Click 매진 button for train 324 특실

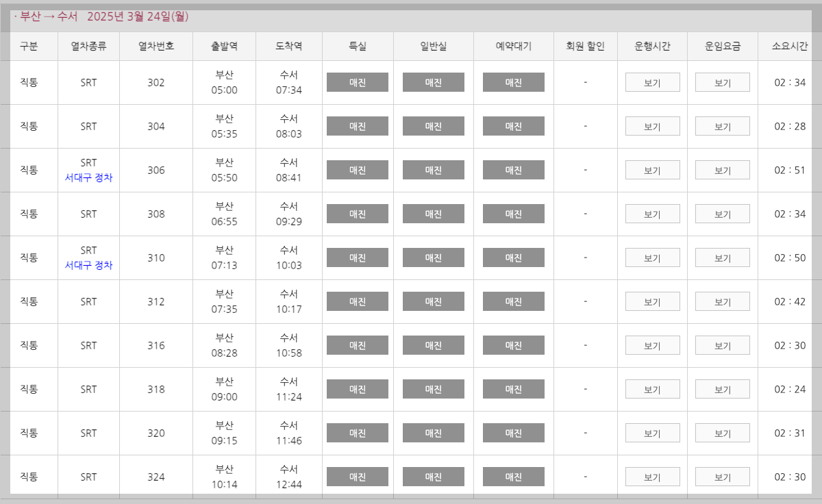tap(357, 476)
